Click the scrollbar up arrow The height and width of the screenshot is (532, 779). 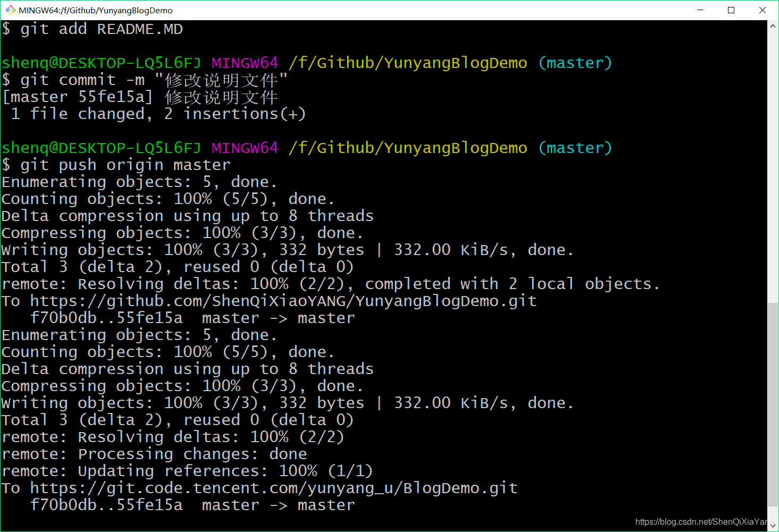773,26
